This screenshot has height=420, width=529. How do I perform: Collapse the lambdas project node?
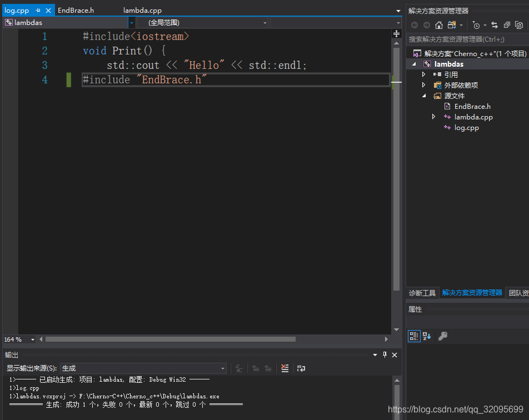[x=414, y=64]
